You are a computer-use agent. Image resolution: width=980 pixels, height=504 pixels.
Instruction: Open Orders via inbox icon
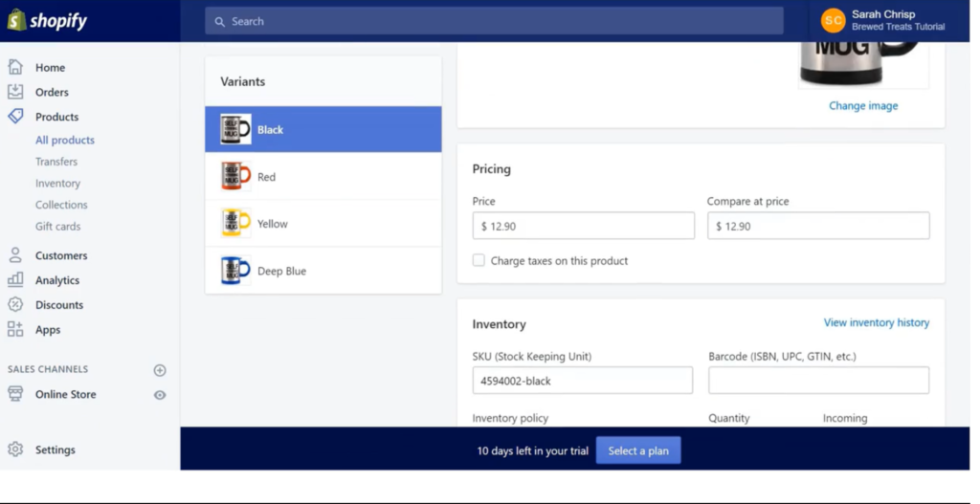(x=15, y=92)
